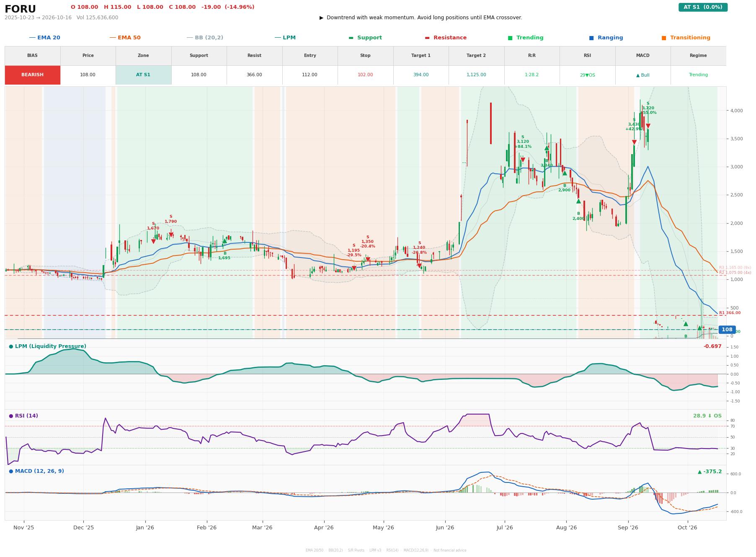The height and width of the screenshot is (557, 756).
Task: Click the Target 1 value 394.00
Action: pyautogui.click(x=421, y=75)
